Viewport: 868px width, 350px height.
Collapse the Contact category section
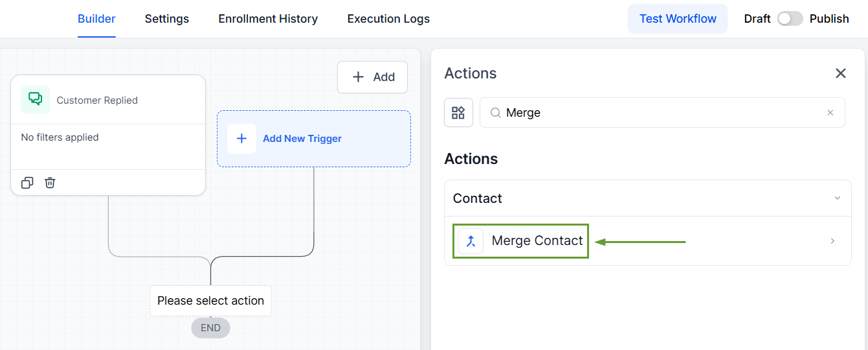[837, 198]
